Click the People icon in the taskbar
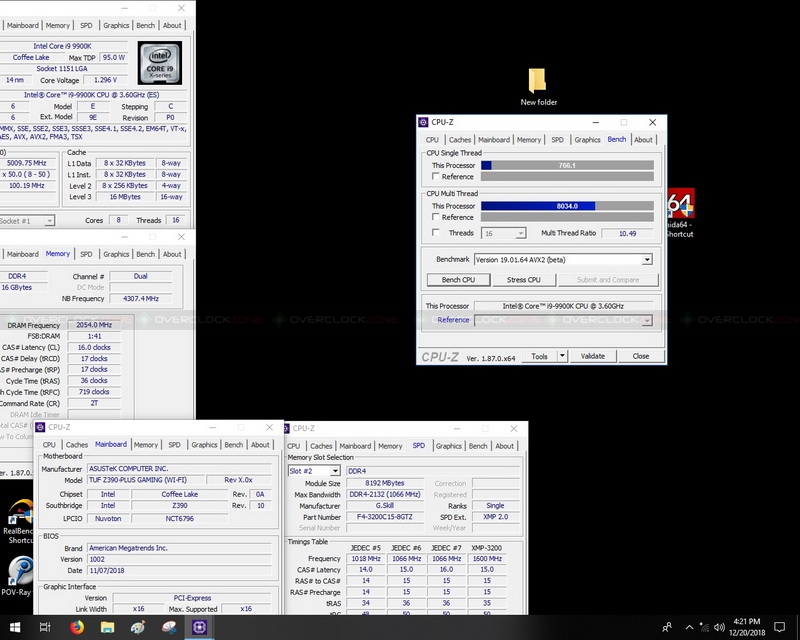This screenshot has height=640, width=800. [666, 627]
